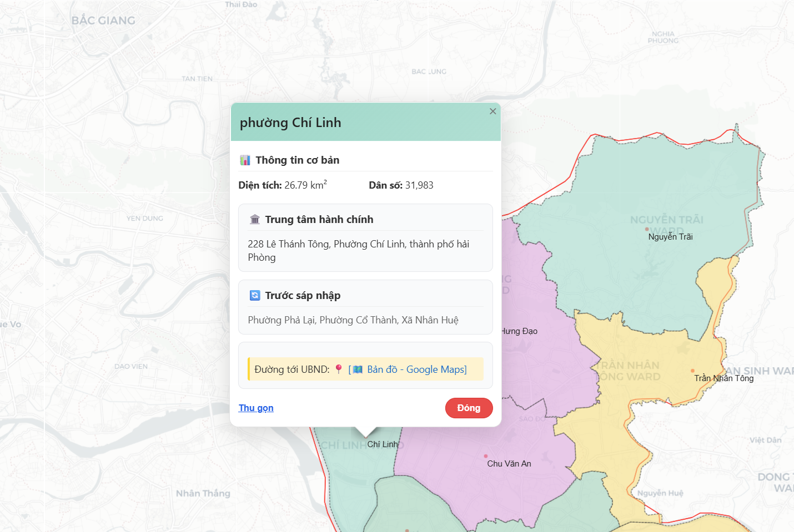This screenshot has width=794, height=532.
Task: Click the phường Chí Linh popup title
Action: pyautogui.click(x=290, y=123)
